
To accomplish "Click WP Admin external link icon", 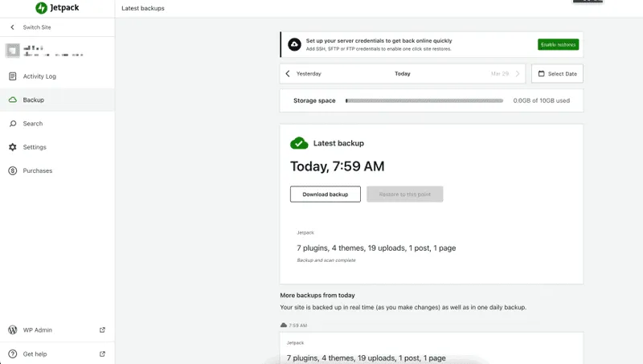I will tap(103, 330).
